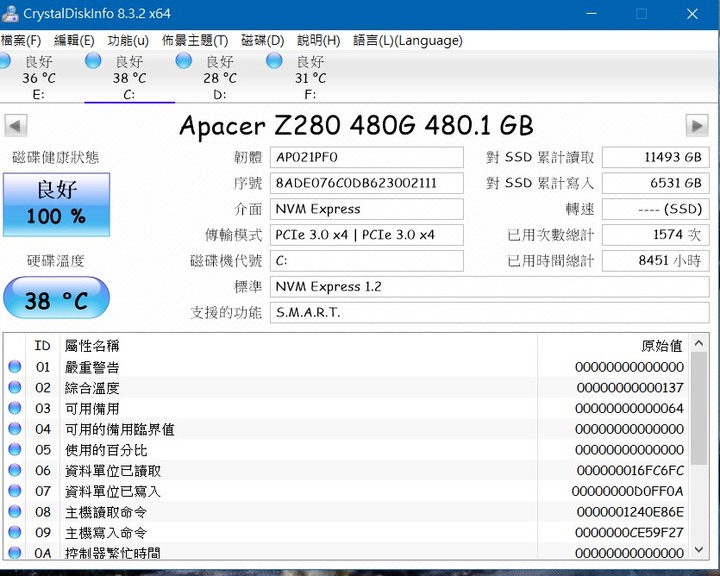Select the 綜合溫度 attribute row

coord(300,388)
